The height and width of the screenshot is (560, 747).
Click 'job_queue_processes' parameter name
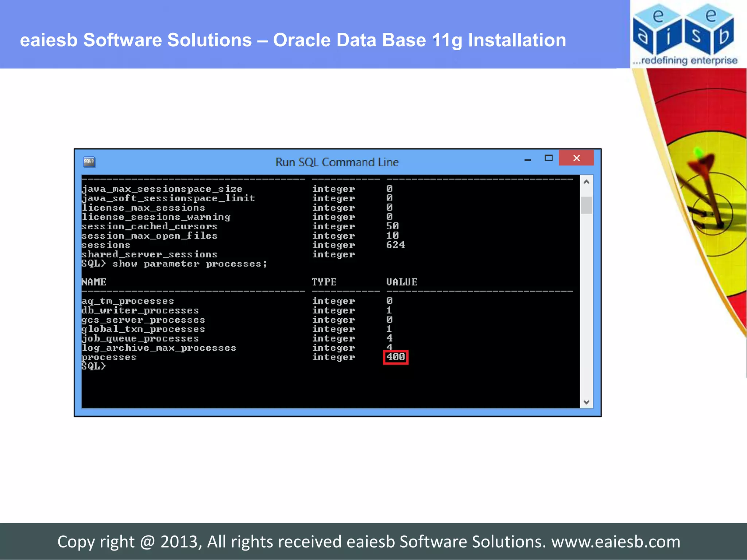coord(140,338)
